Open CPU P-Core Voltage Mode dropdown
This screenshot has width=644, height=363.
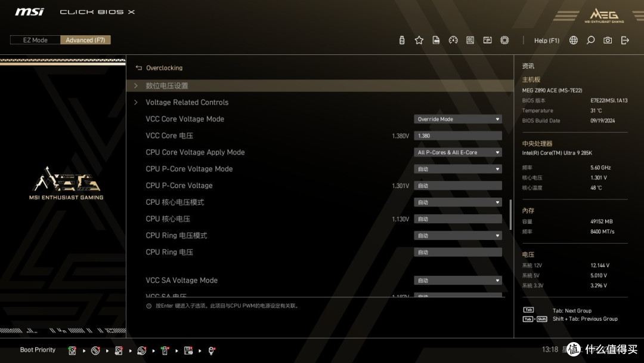[x=458, y=169]
